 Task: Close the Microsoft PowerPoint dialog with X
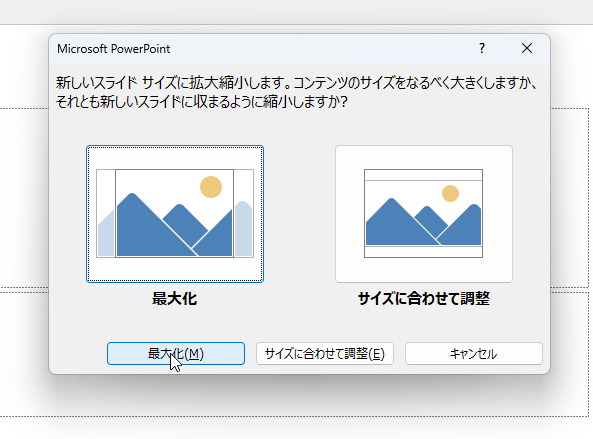coord(527,48)
